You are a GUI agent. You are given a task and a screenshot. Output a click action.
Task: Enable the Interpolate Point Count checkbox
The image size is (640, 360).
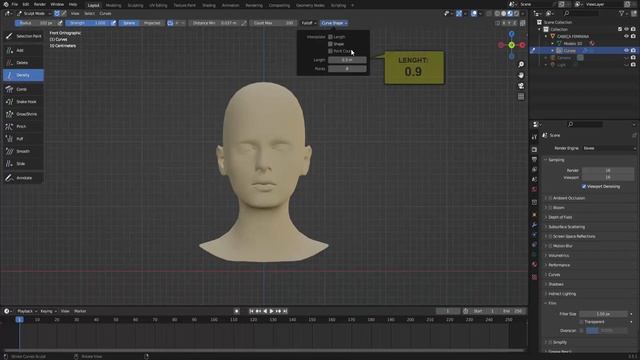click(331, 51)
